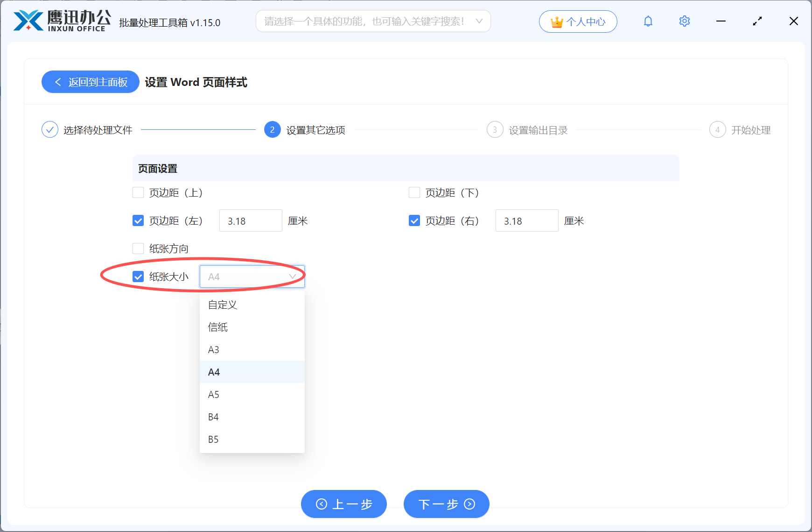Open the notifications bell icon
812x532 pixels.
648,21
